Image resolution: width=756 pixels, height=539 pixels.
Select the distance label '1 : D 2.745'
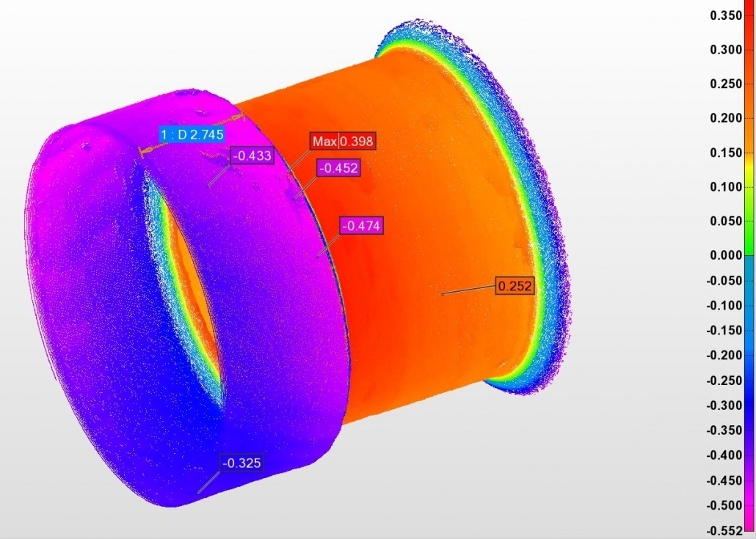click(192, 134)
